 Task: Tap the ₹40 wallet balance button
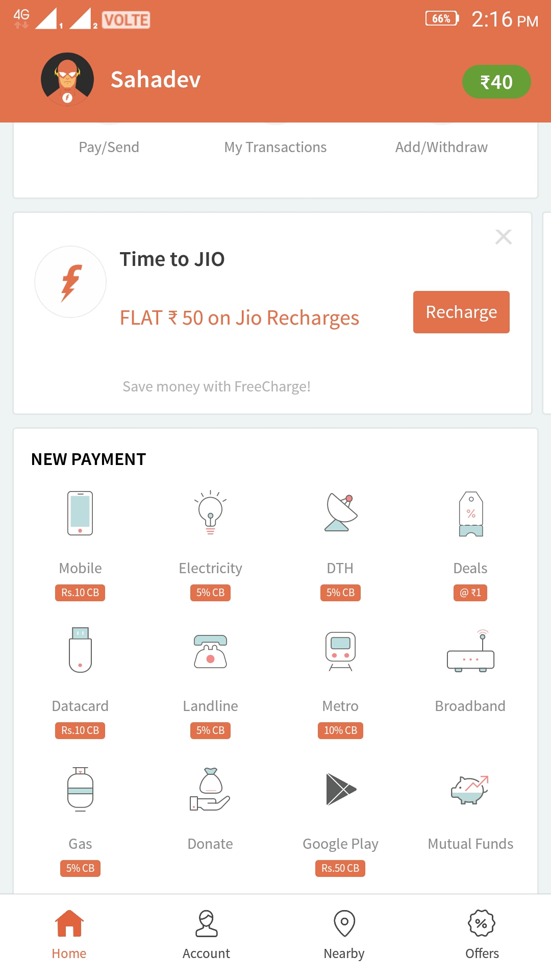pos(496,82)
